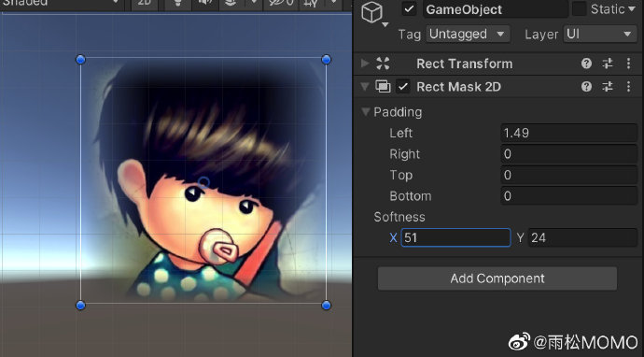Click the Rect Mask 2D header title
Screen dimensions: 644x357
tap(458, 87)
